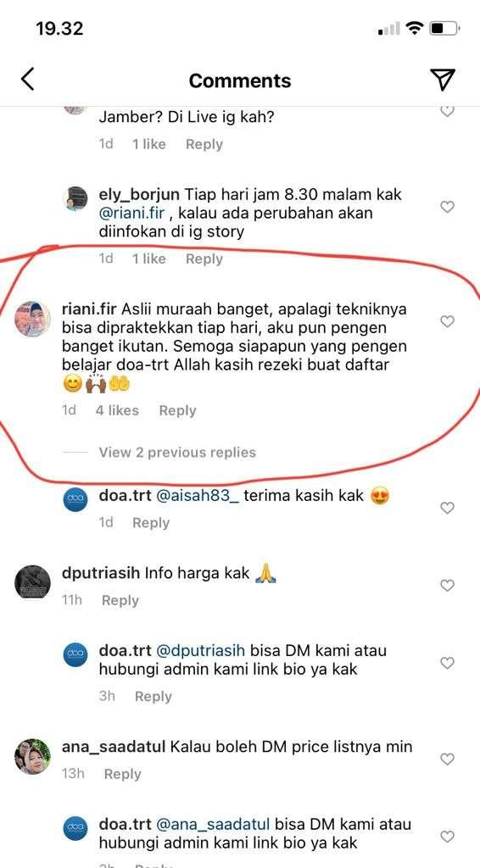Screen dimensions: 480x868
Task: Tap heart beside ana_saadatul's comment
Action: coord(447,759)
